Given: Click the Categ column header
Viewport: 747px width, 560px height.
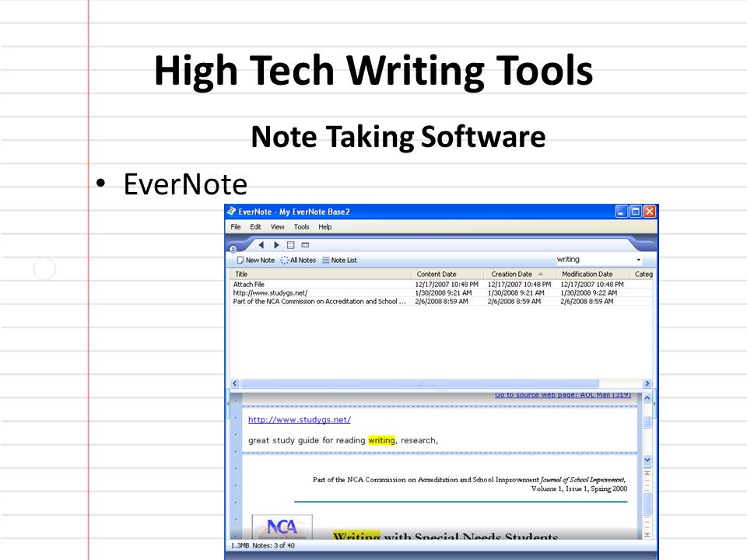Looking at the screenshot, I should coord(642,274).
